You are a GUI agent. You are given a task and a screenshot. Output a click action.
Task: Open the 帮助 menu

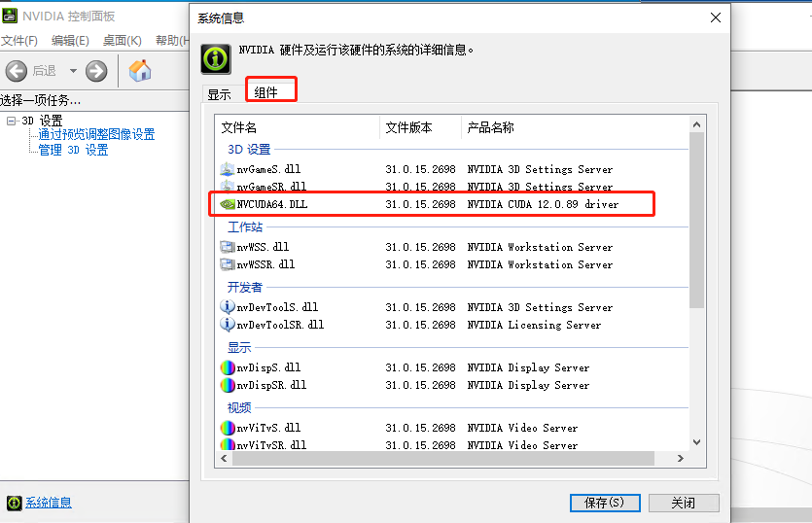click(172, 41)
